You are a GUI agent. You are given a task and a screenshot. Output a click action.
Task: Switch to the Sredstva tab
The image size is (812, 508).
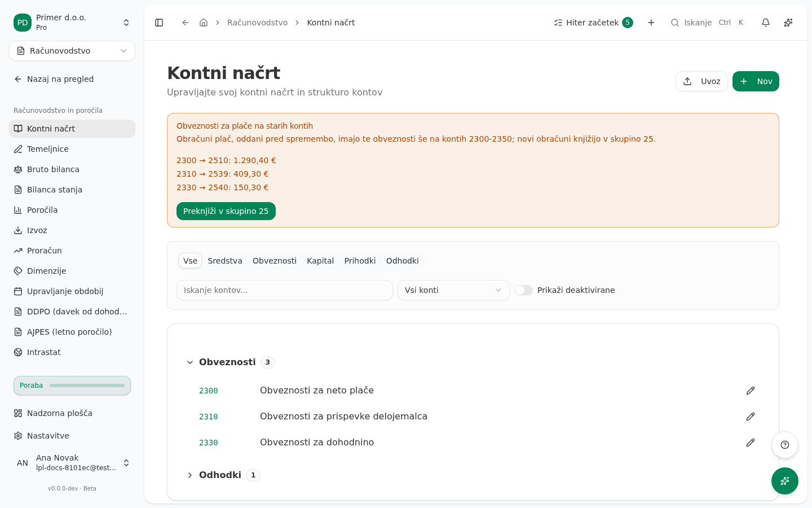(225, 261)
